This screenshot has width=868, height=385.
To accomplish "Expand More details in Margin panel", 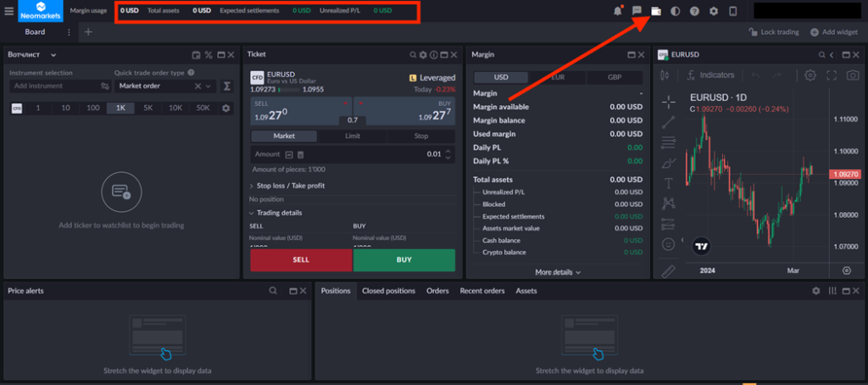I will 557,272.
